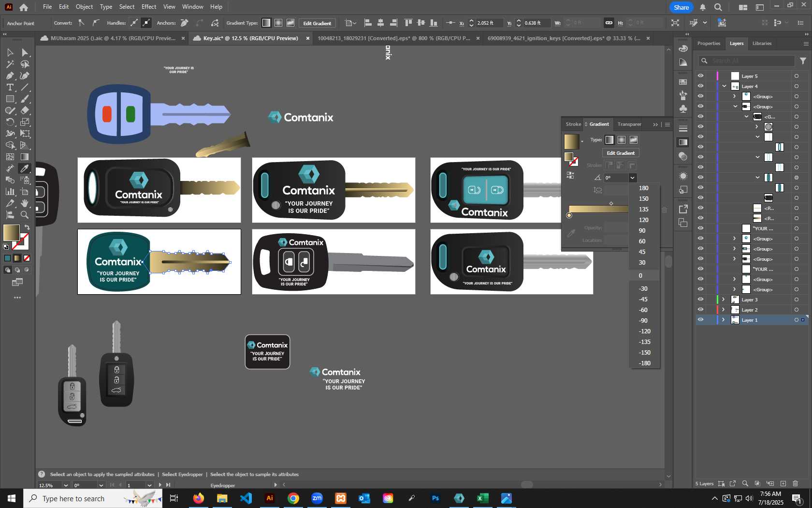812x508 pixels.
Task: Select the Line Segment tool
Action: 25,87
